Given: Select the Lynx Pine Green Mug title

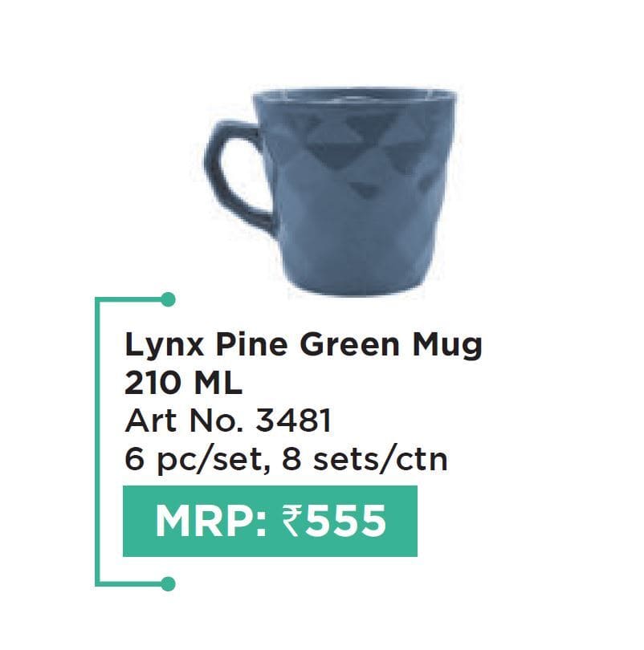Looking at the screenshot, I should tap(304, 345).
